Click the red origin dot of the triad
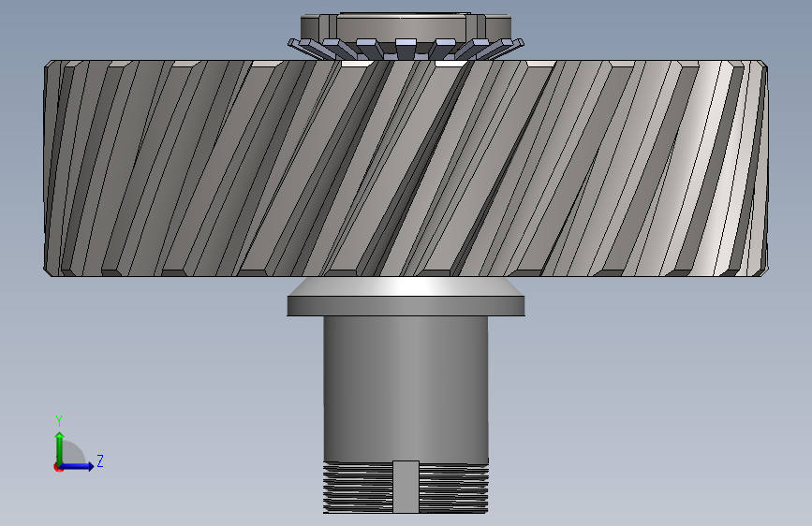The image size is (812, 526). tap(57, 467)
